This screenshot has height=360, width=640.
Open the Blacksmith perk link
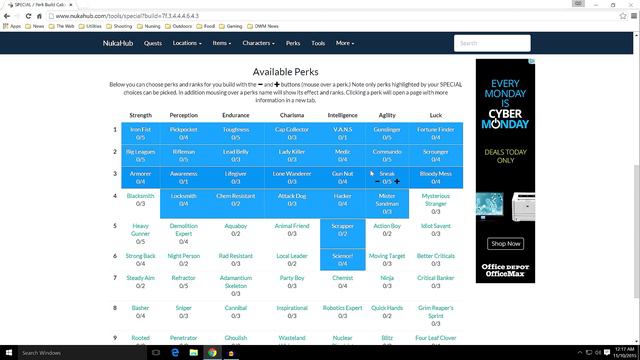click(140, 196)
